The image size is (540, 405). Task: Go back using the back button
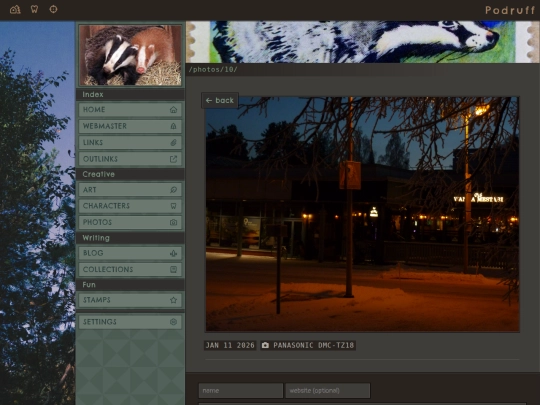pyautogui.click(x=220, y=100)
